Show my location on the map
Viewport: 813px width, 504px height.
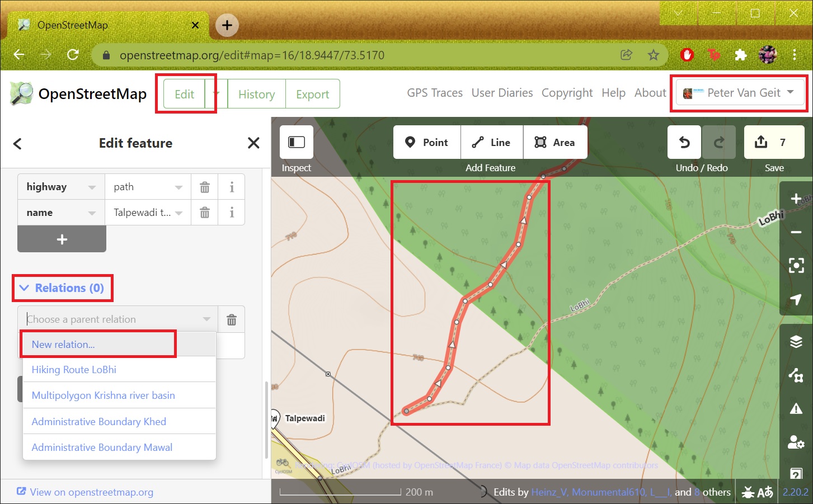796,299
